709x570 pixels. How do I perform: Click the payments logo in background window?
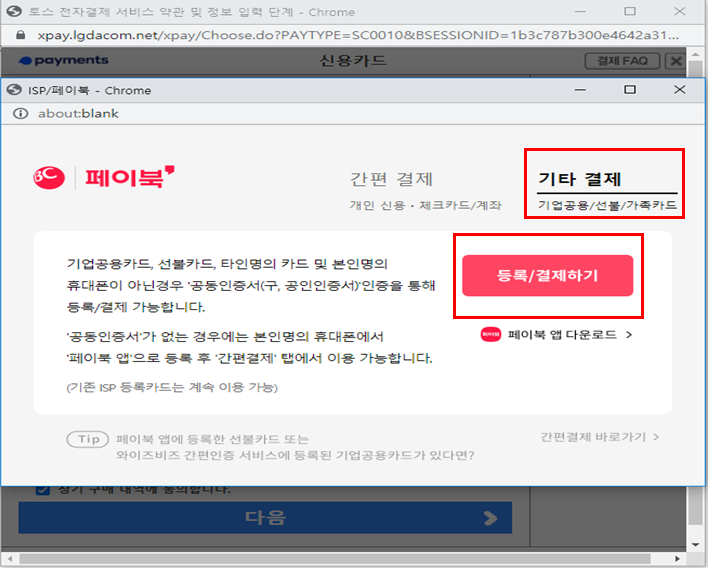[x=63, y=60]
